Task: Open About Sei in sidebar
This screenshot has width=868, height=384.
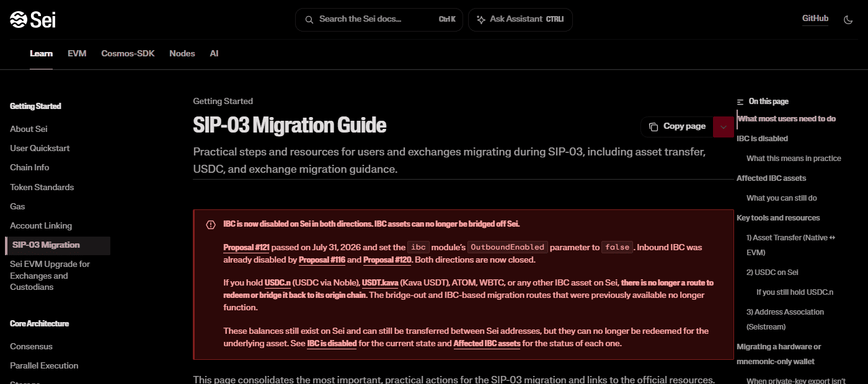Action: (x=29, y=129)
